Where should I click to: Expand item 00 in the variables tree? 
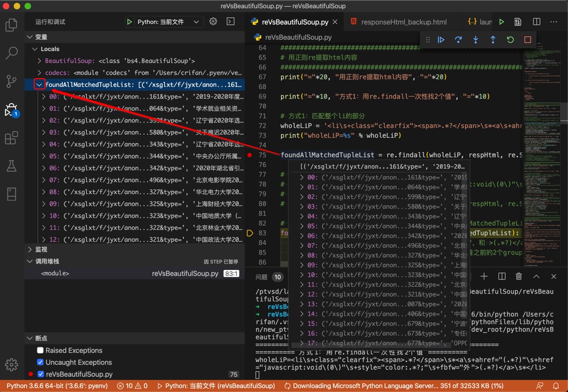point(44,97)
